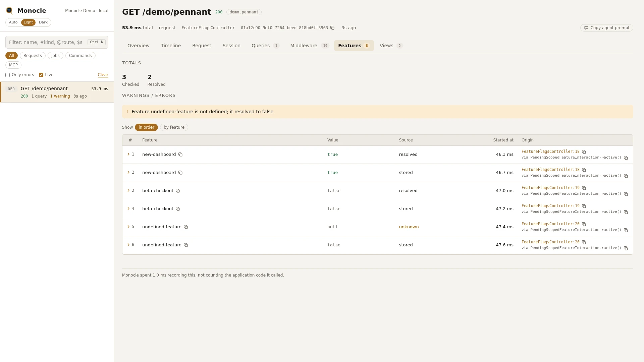Go to the Views tab
The width and height of the screenshot is (644, 362).
coord(391,46)
